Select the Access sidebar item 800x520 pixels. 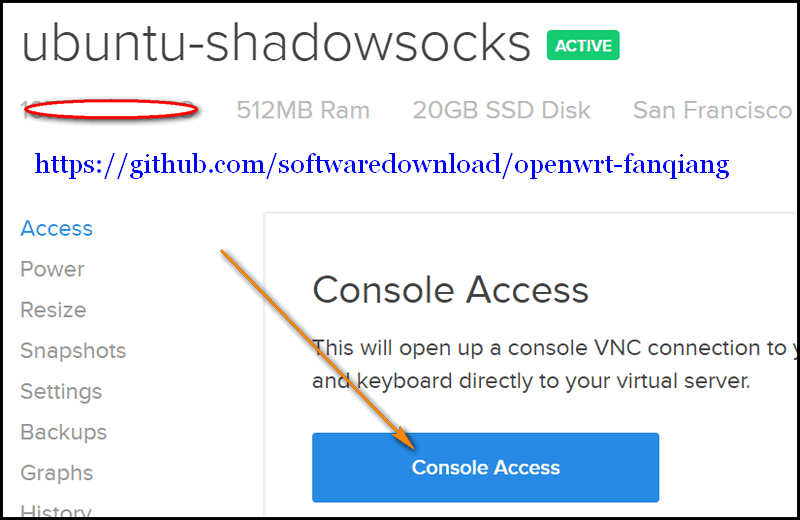[56, 228]
